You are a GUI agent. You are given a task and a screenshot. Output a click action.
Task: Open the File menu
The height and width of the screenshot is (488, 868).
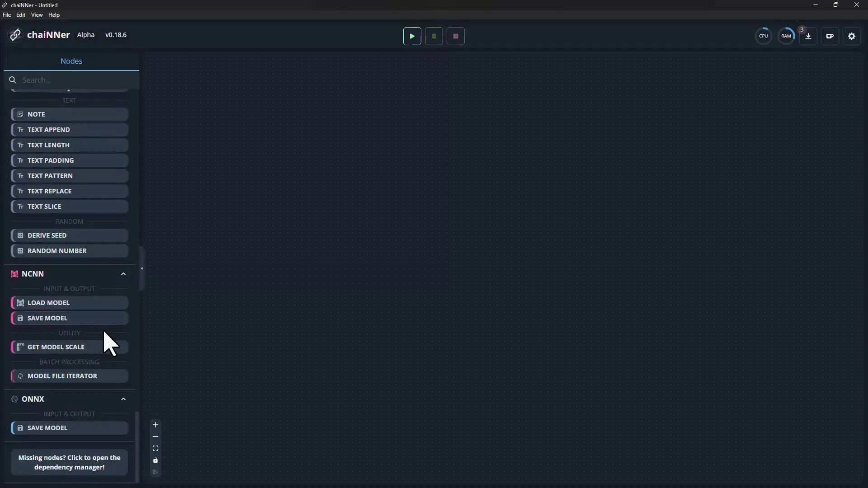pyautogui.click(x=7, y=15)
